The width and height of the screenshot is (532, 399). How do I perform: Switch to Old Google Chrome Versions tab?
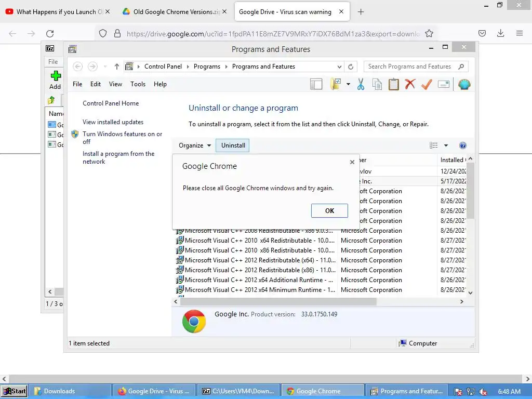(x=174, y=12)
